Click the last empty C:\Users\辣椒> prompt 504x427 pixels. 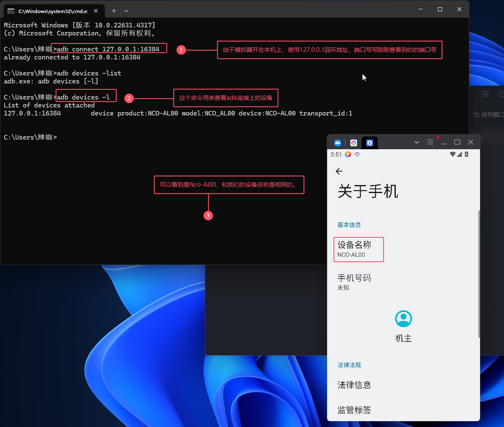point(30,137)
